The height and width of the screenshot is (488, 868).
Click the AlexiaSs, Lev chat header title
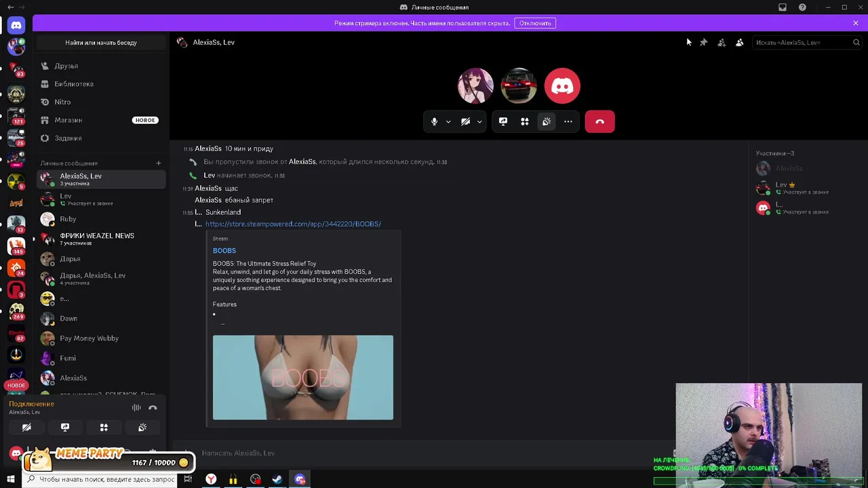click(x=214, y=42)
